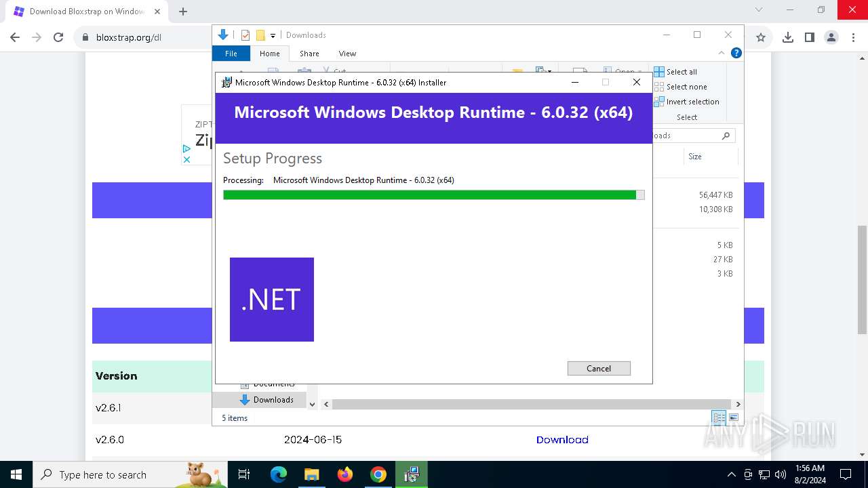Open Chrome three-dot menu
The image size is (868, 488).
[854, 37]
